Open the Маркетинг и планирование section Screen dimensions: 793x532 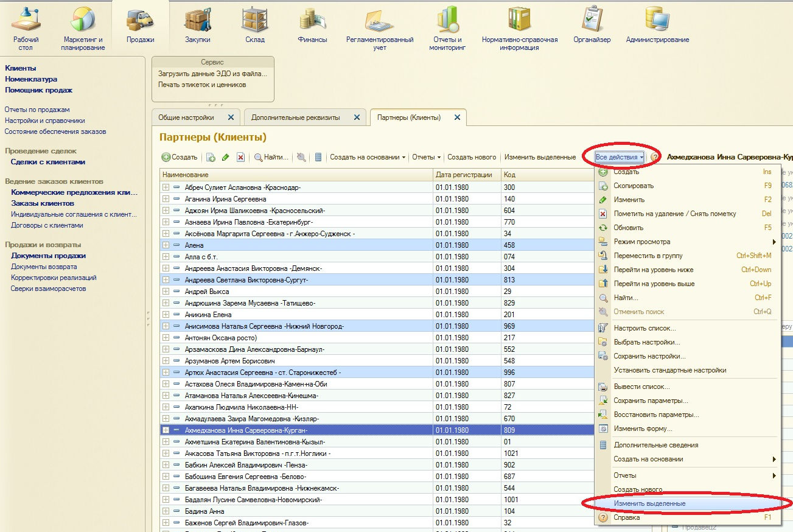point(83,29)
